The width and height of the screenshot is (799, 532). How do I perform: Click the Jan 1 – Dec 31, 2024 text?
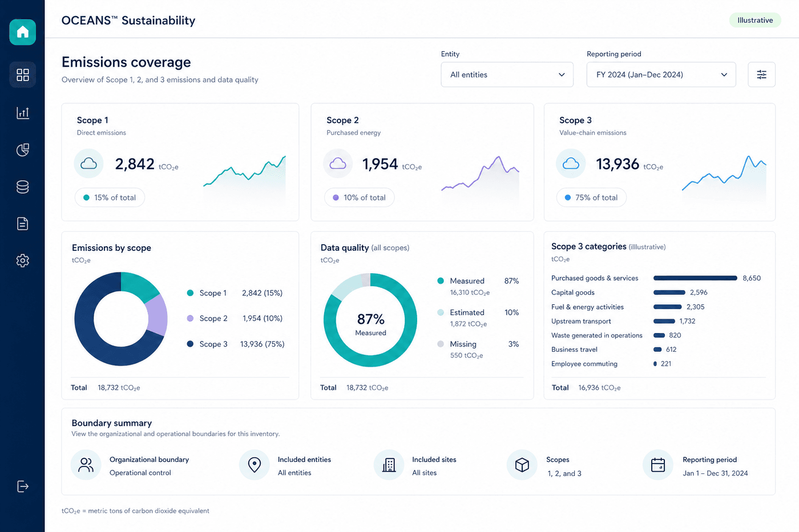point(715,473)
